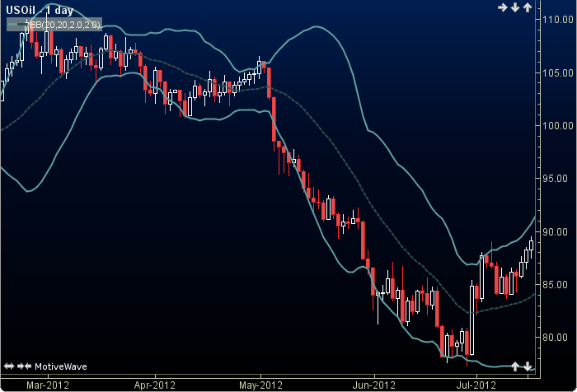Viewport: 577px width, 392px height.
Task: Click the MotiveWave label
Action: (x=61, y=366)
